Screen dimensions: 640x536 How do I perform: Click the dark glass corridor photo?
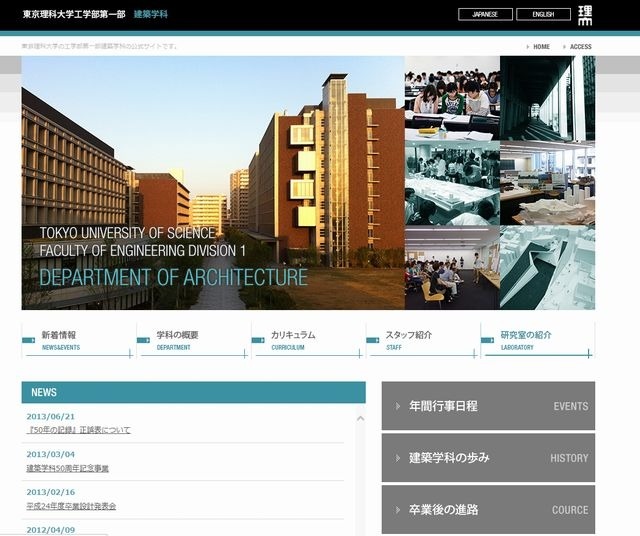[547, 98]
